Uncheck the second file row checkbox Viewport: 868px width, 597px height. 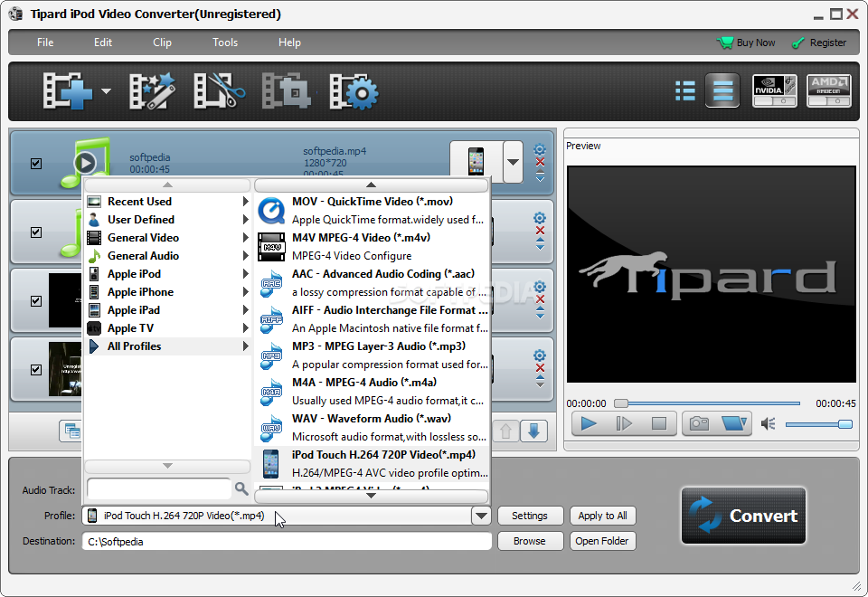click(36, 232)
